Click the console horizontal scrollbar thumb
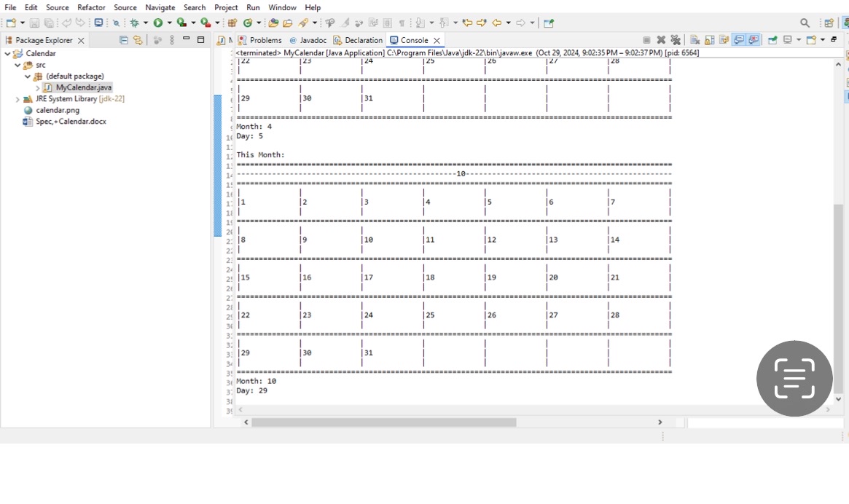The width and height of the screenshot is (849, 504). (x=383, y=422)
